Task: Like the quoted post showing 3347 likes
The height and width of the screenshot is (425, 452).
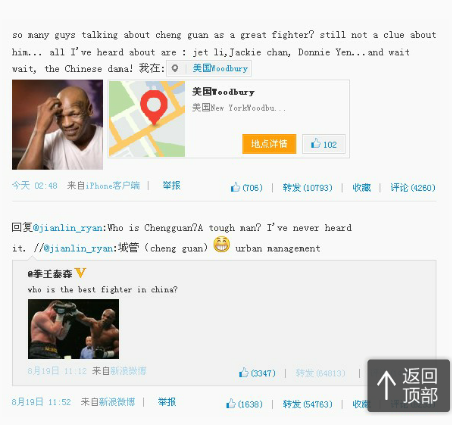Action: [x=257, y=373]
